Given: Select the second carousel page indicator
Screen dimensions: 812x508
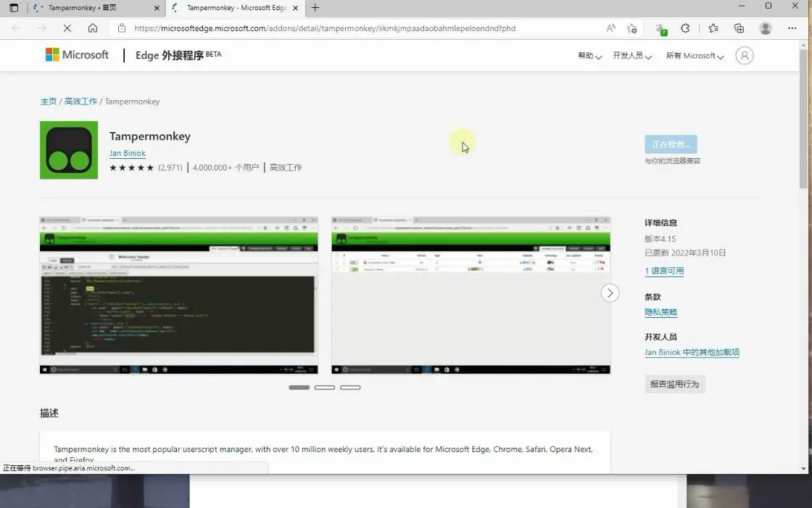Looking at the screenshot, I should [325, 388].
